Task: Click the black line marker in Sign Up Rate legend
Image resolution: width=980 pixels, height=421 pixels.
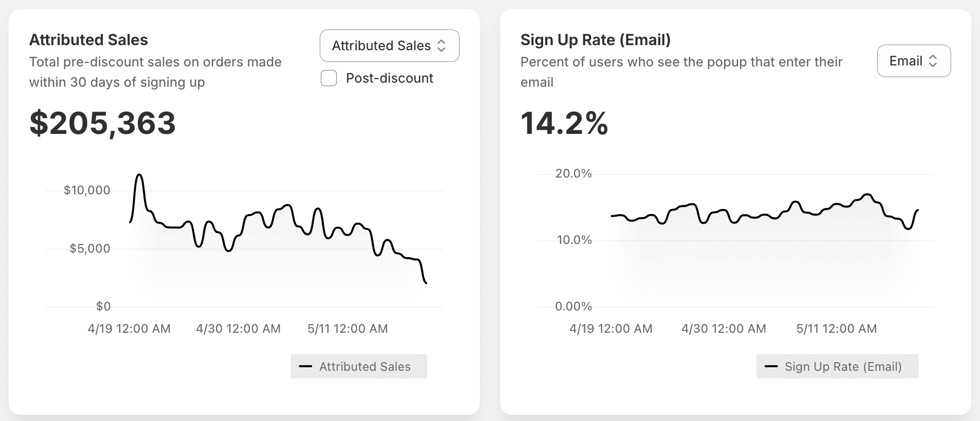Action: pos(771,366)
